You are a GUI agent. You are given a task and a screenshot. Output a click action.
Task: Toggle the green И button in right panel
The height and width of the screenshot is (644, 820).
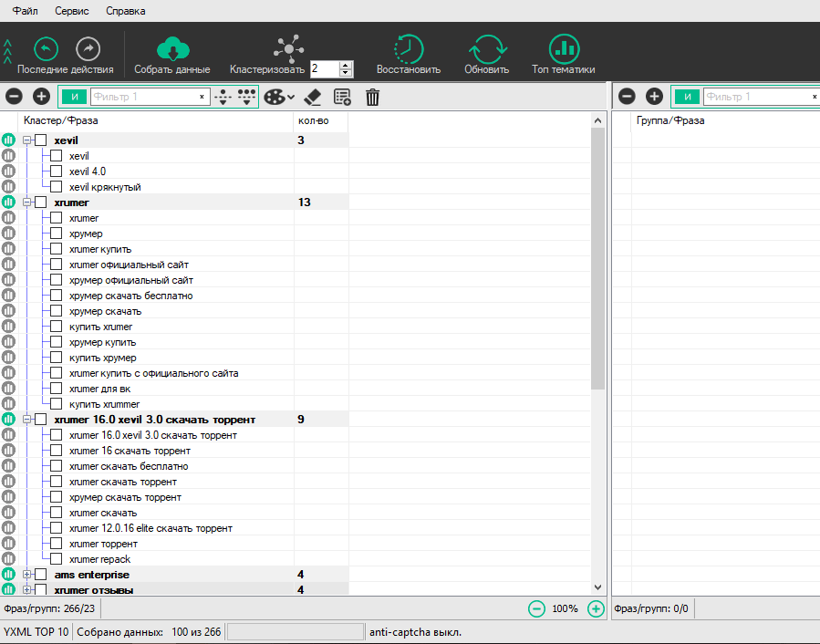pos(687,97)
